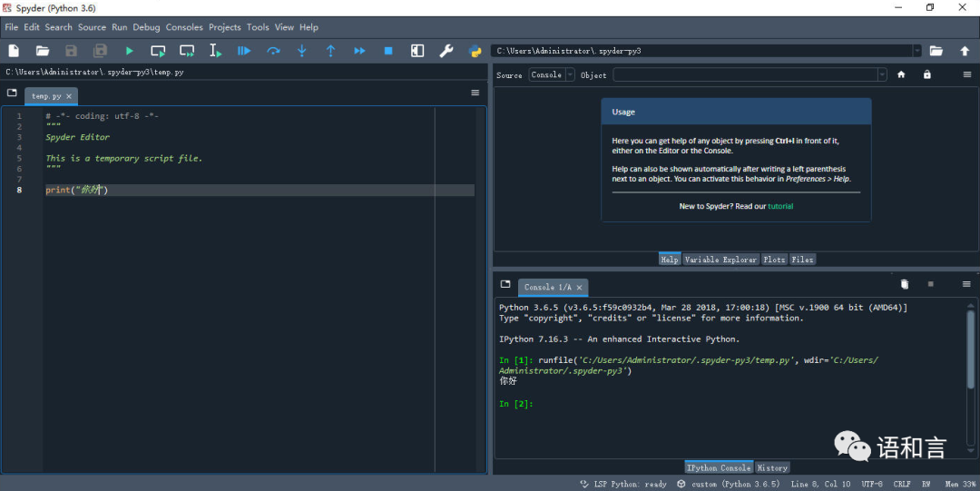Open the tutorial link in Usage box
The image size is (980, 491).
(780, 206)
